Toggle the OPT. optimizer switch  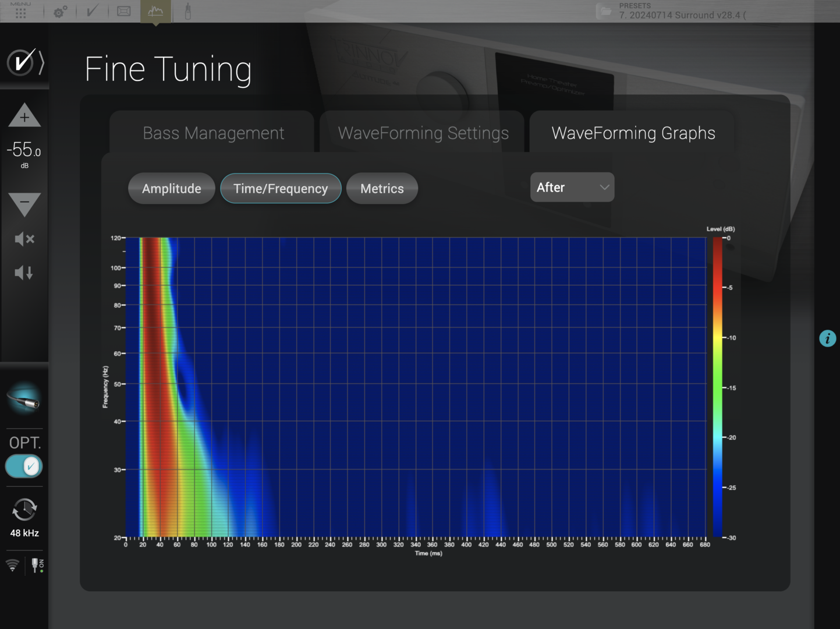tap(24, 467)
